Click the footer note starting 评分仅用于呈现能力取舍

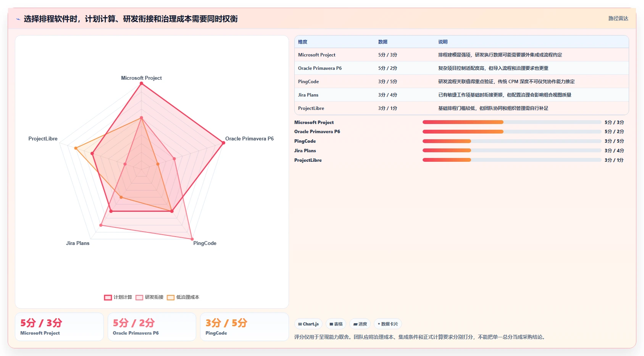[421, 337]
